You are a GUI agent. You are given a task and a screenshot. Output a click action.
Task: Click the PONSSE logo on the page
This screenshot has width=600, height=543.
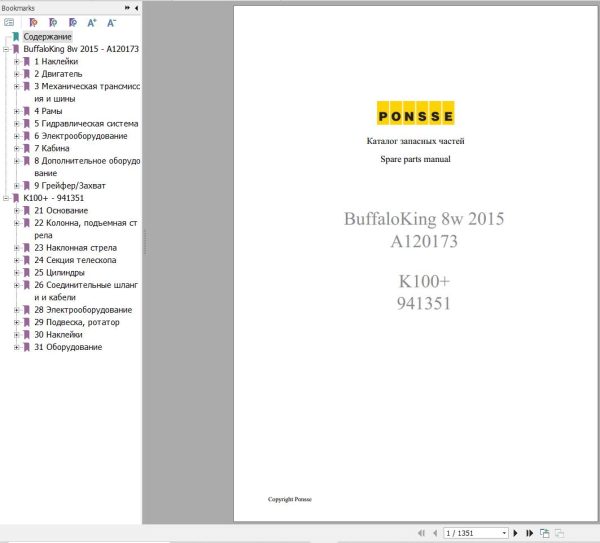click(416, 113)
